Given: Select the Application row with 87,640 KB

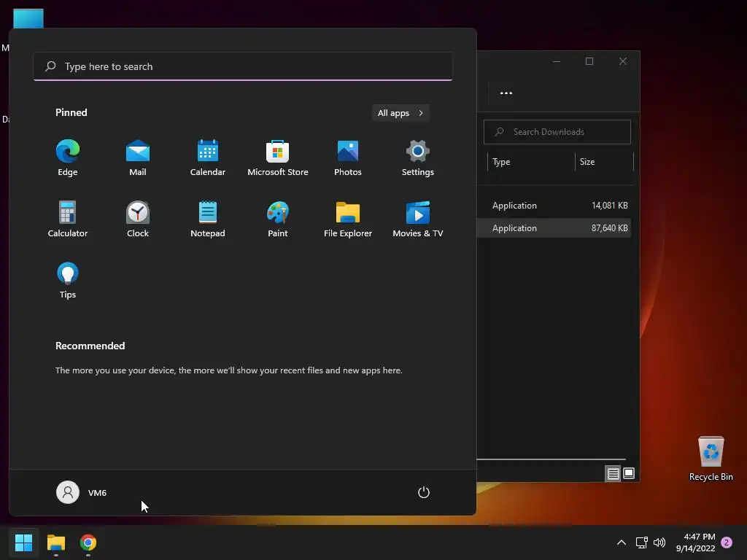Looking at the screenshot, I should (x=554, y=228).
